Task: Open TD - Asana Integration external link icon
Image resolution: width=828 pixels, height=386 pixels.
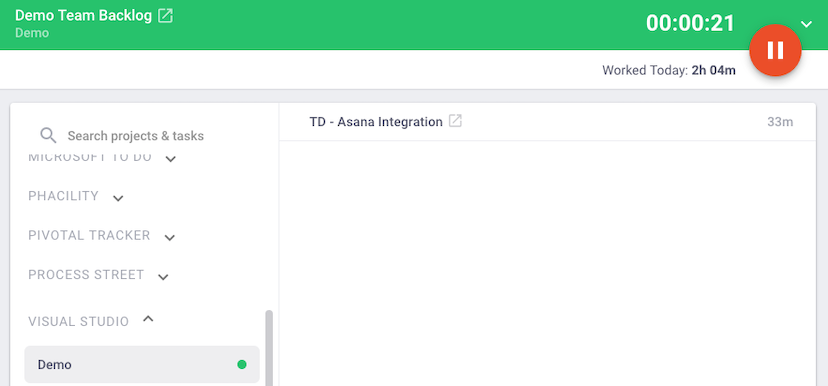Action: (455, 121)
